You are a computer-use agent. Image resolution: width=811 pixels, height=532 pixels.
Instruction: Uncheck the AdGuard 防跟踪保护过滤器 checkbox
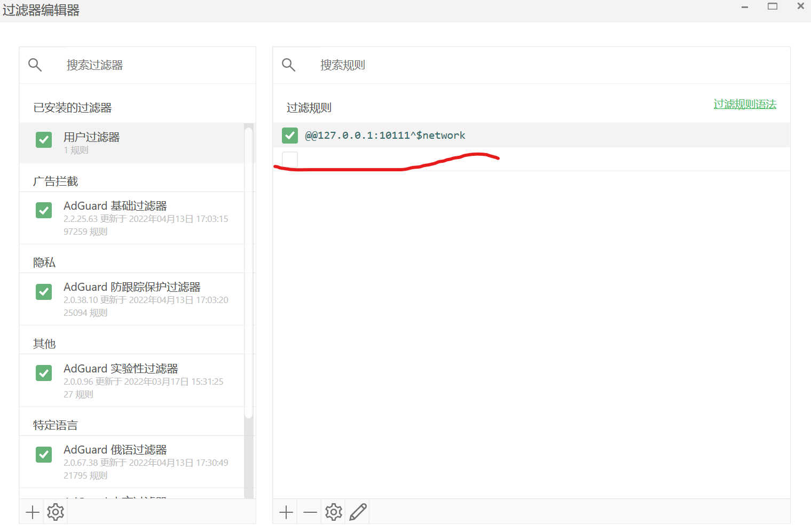coord(43,291)
